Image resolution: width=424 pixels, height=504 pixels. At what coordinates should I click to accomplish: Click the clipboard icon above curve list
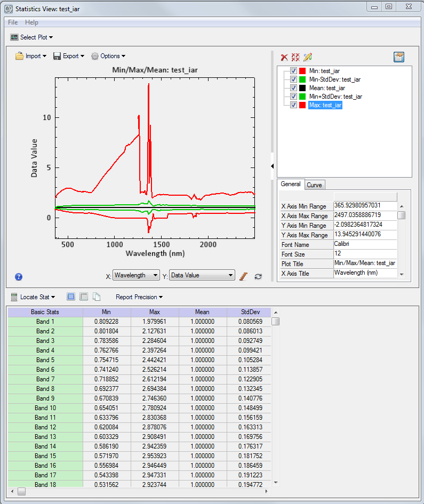(398, 57)
